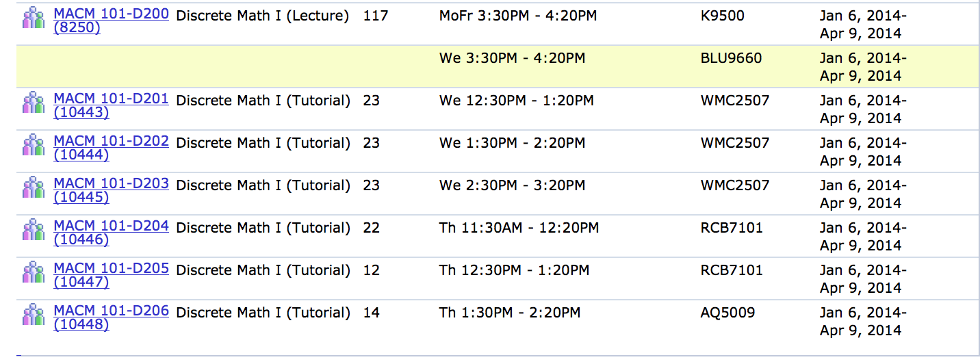The height and width of the screenshot is (364, 980).
Task: Click the people icon next to MACM 101-D201
Action: [33, 103]
